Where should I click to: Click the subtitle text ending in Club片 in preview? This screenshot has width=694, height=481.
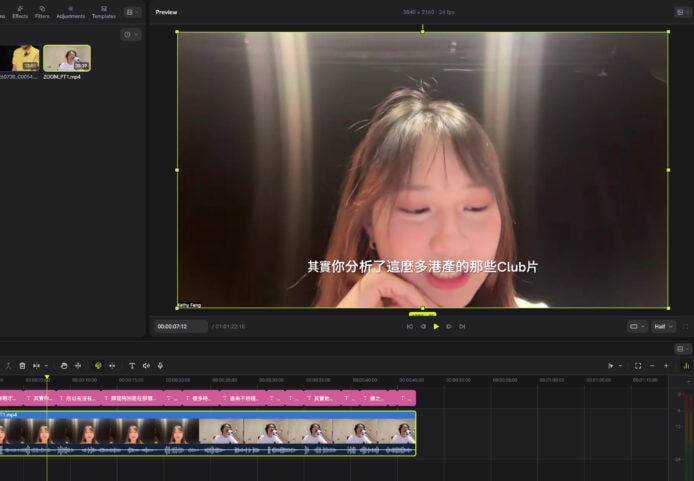tap(423, 267)
